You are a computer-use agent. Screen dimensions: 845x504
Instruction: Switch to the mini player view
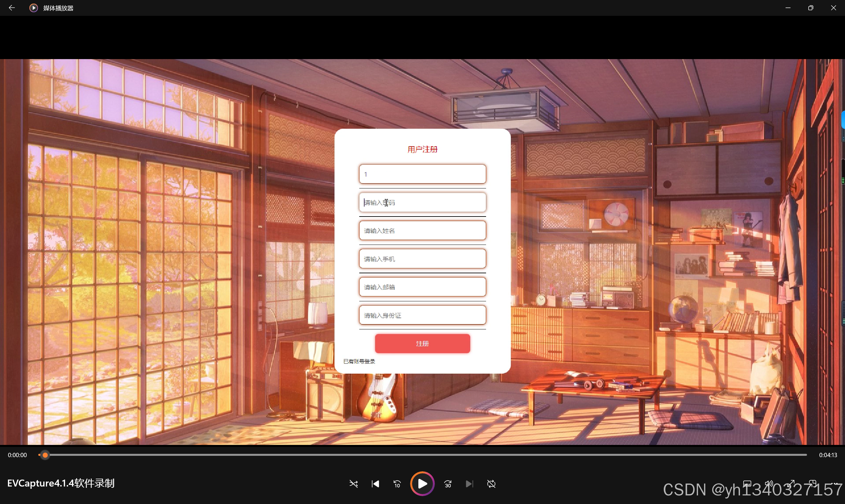tap(813, 483)
